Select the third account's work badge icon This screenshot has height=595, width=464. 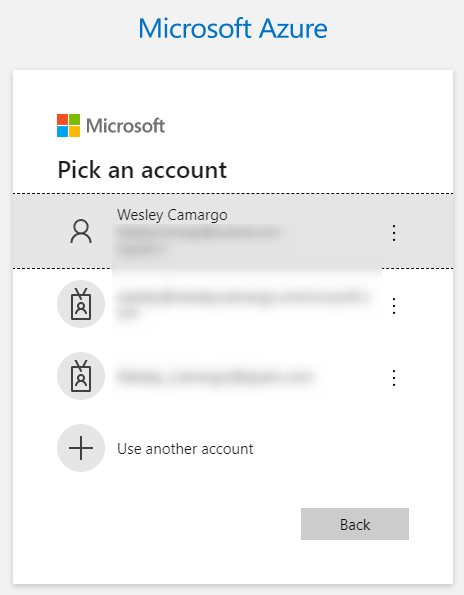click(81, 376)
